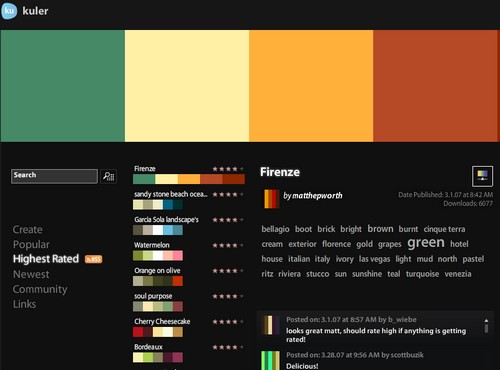Open the Create section
This screenshot has width=500, height=370.
pos(28,230)
